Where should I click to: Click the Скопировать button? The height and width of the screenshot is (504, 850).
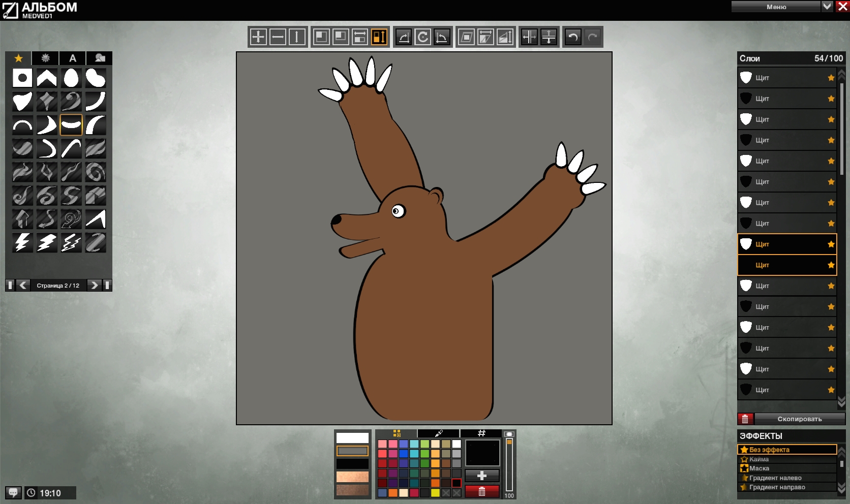click(799, 419)
